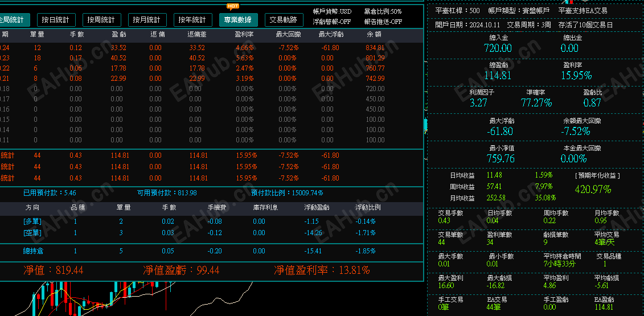Click the floating ratio -1.85%

click(365, 251)
